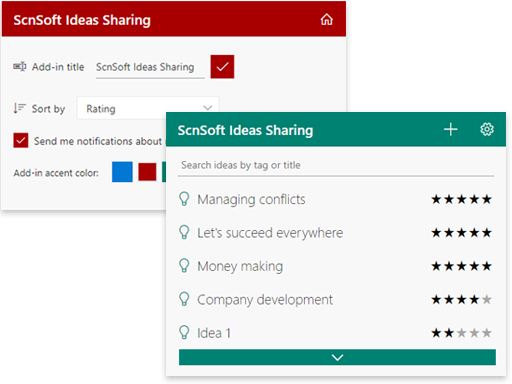
Task: Expand more ideas with the green chevron bar
Action: point(337,357)
